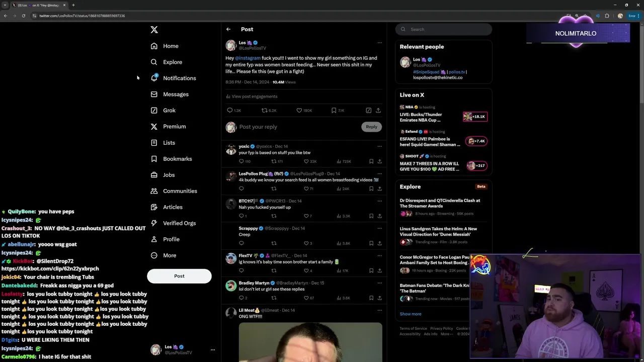644x362 pixels.
Task: Click the @instagram mention link
Action: [248, 58]
